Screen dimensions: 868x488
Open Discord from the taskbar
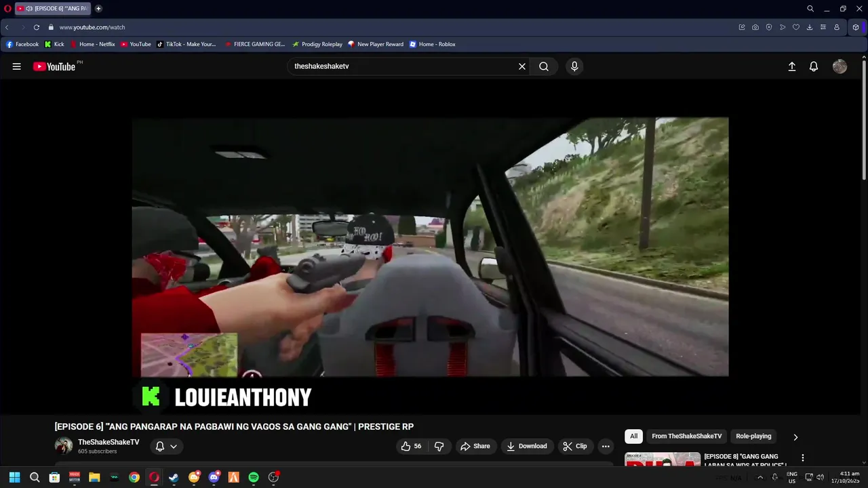[214, 477]
